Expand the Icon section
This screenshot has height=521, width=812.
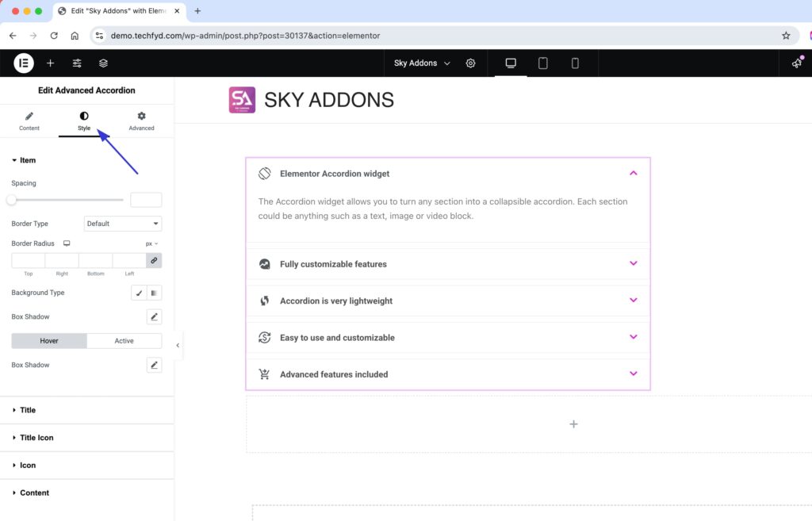pos(87,465)
